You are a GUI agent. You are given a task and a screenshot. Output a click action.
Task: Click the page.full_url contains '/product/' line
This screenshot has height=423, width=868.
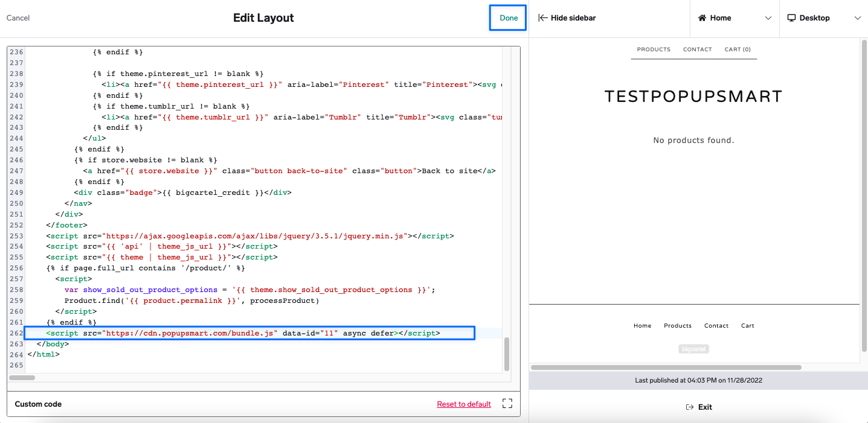tap(146, 268)
